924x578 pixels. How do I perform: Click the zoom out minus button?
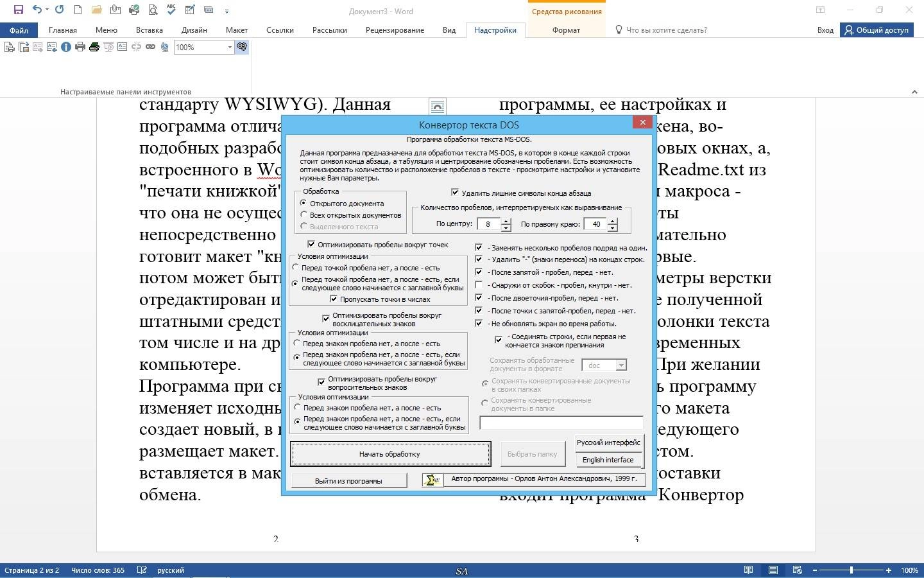coord(815,570)
